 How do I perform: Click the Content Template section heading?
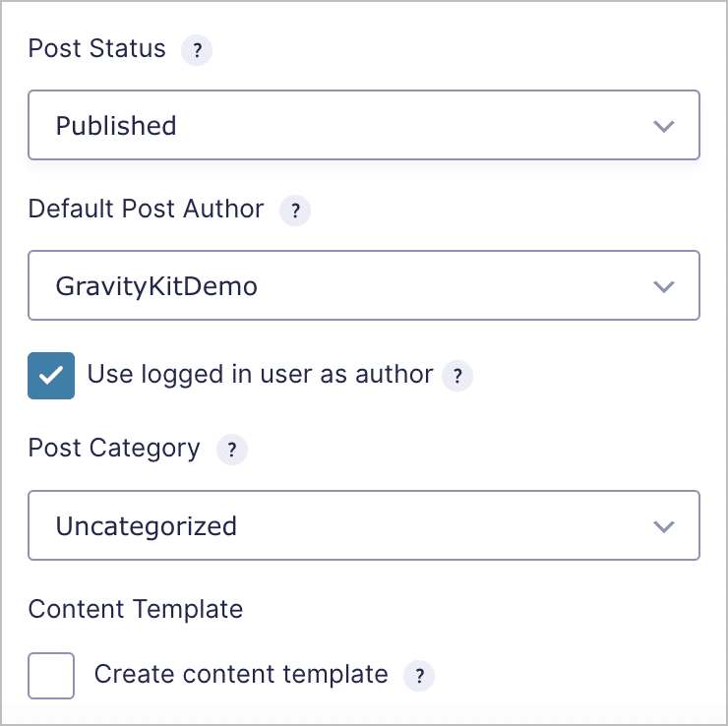pyautogui.click(x=135, y=609)
